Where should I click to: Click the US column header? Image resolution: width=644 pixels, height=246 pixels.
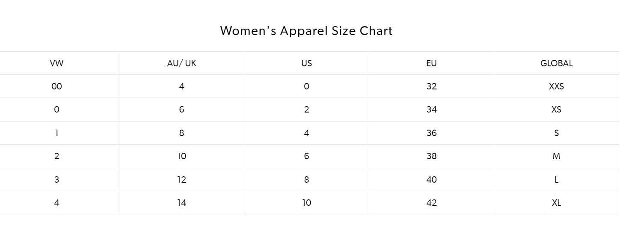tap(306, 63)
